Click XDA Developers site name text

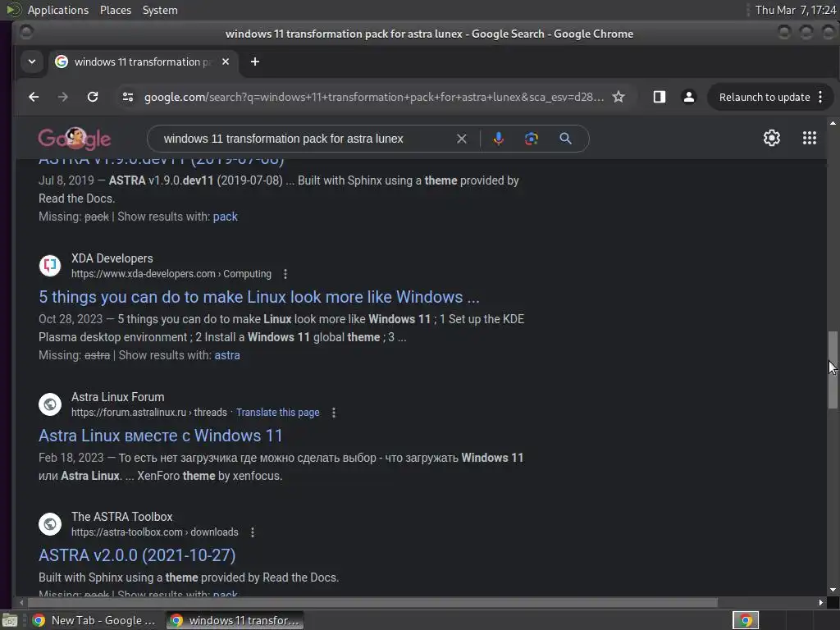(x=112, y=258)
